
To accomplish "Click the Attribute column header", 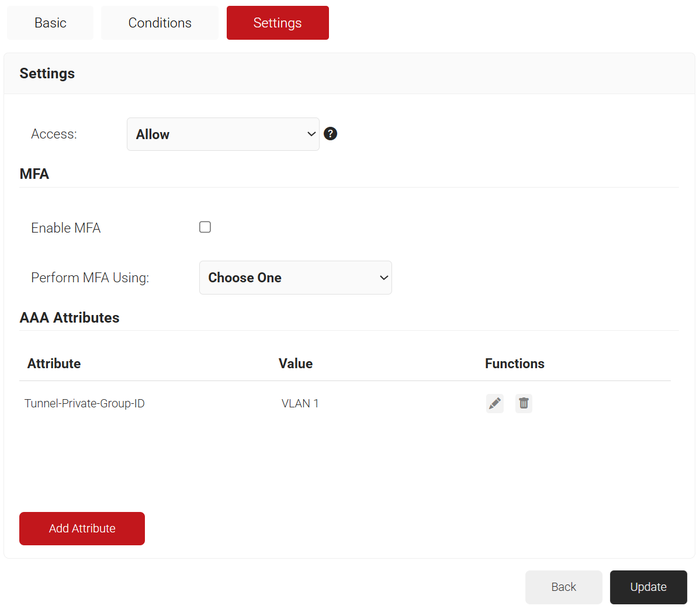I will pos(54,364).
